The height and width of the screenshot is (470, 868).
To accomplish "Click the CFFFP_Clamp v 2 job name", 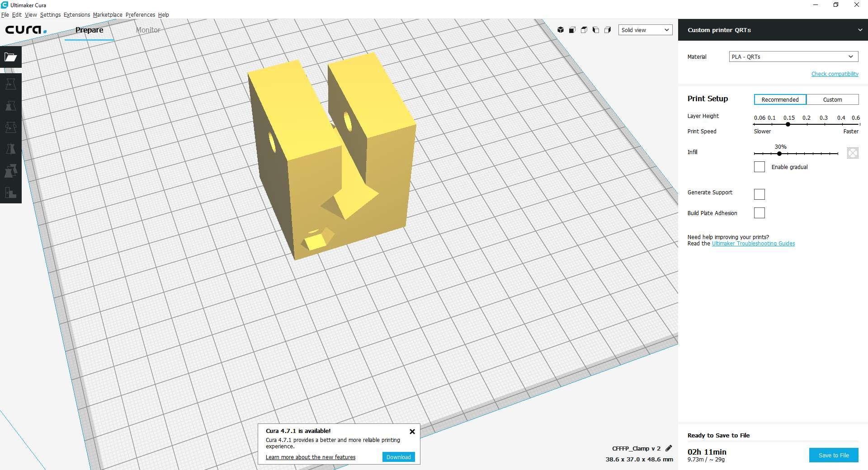I will point(636,448).
